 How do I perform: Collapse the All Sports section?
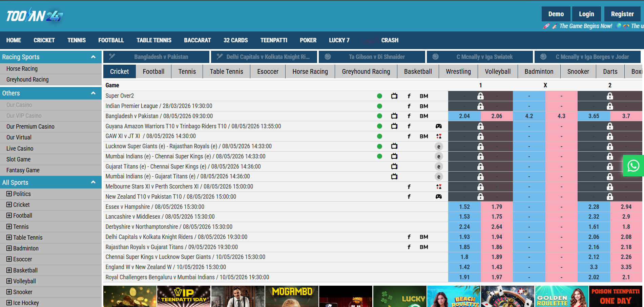(x=93, y=182)
